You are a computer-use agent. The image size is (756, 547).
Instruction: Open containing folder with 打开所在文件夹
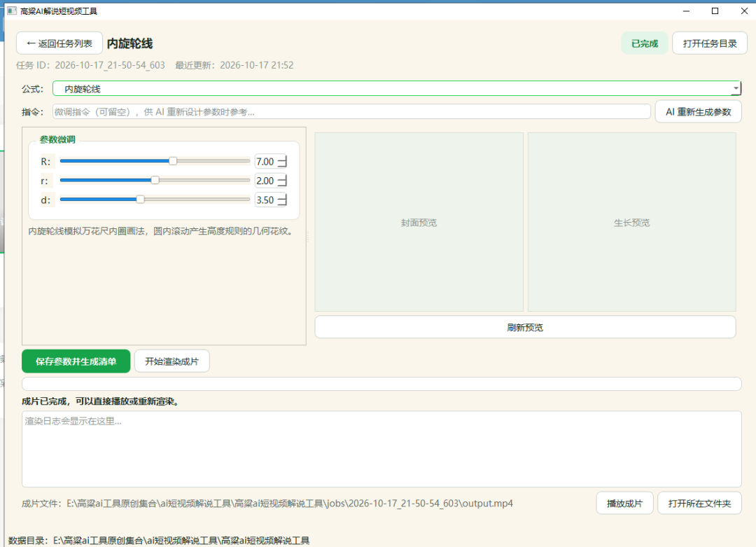tap(699, 504)
